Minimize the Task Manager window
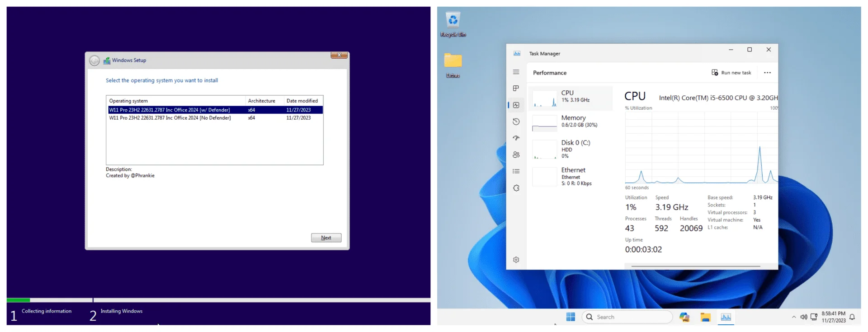Screen dimensions: 868x332 coord(731,50)
